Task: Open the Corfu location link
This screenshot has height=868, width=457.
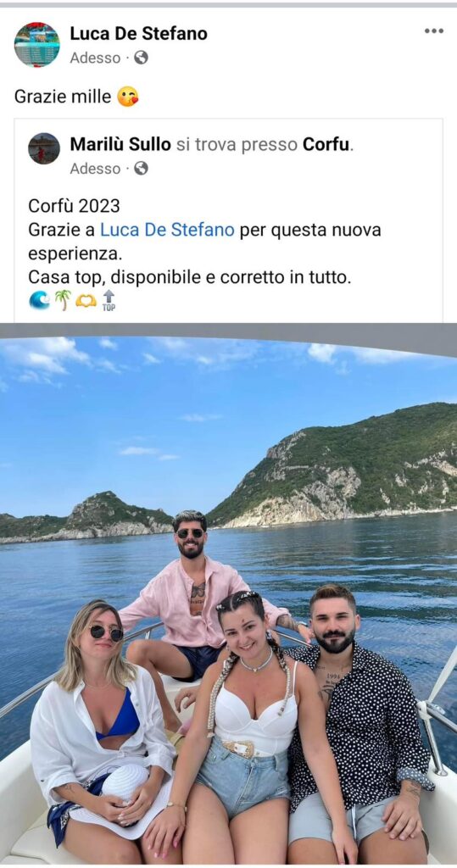Action: pyautogui.click(x=326, y=144)
